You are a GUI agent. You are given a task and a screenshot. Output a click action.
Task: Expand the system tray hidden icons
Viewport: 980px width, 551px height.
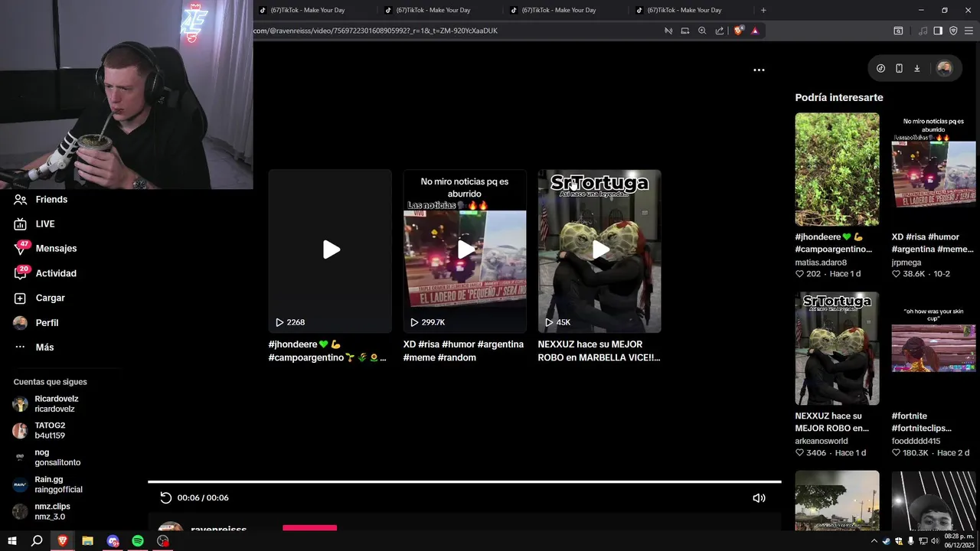(874, 541)
